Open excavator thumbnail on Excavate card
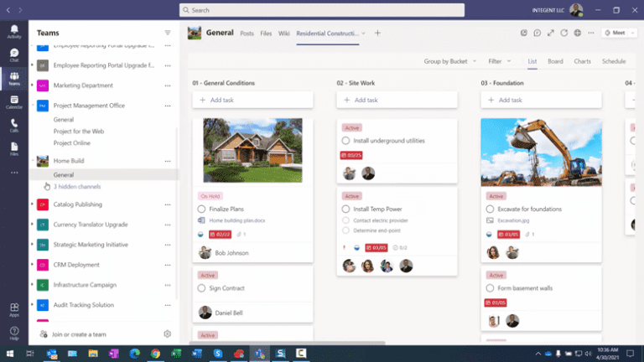Viewport: 644px width, 362px height. 542,153
